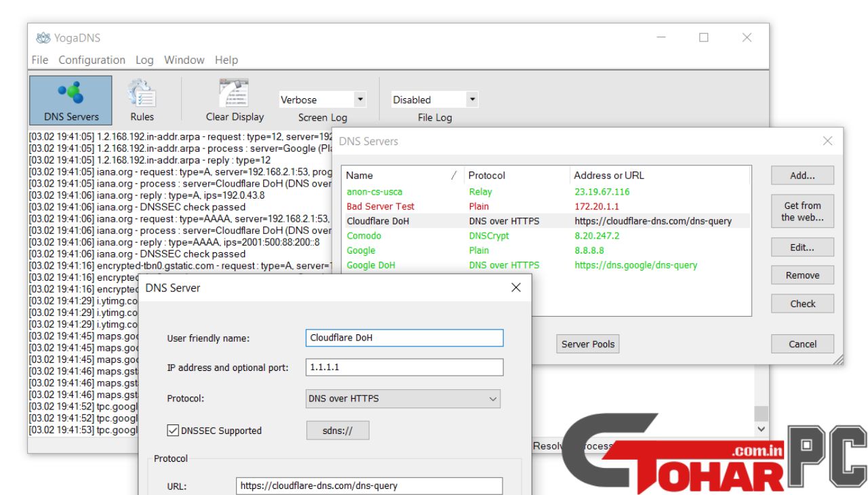Open the Window menu
868x495 pixels.
(184, 60)
